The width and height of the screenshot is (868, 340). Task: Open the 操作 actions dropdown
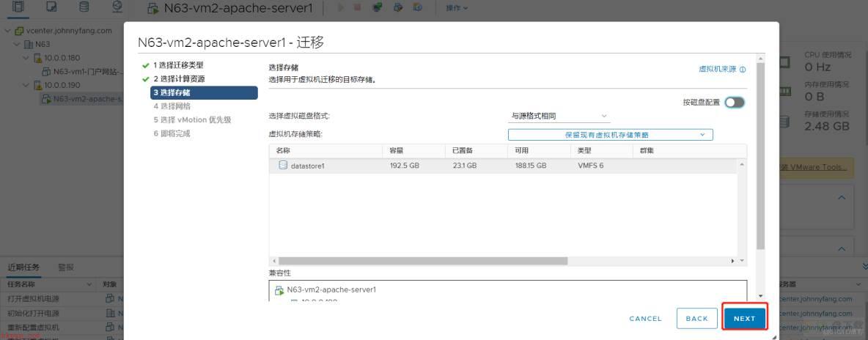point(457,8)
